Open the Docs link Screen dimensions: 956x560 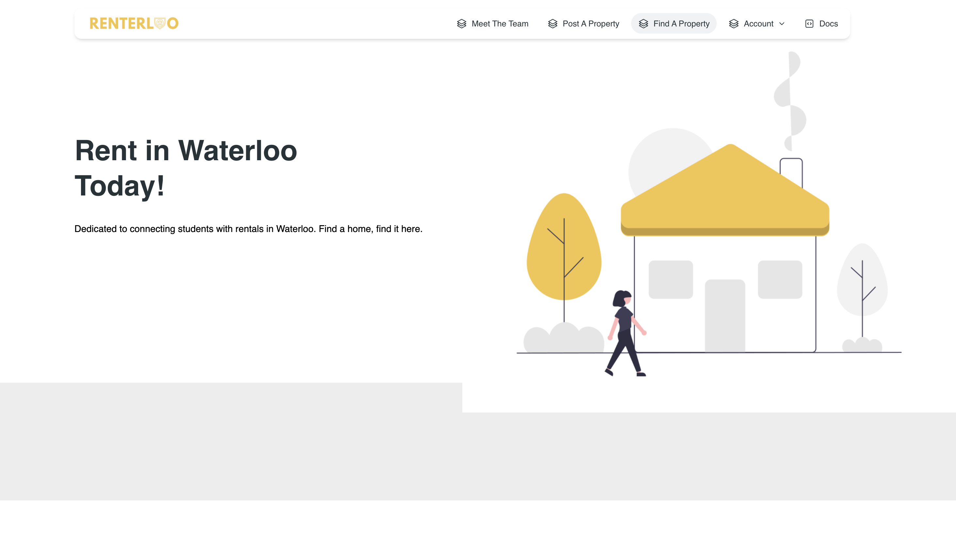pos(828,23)
